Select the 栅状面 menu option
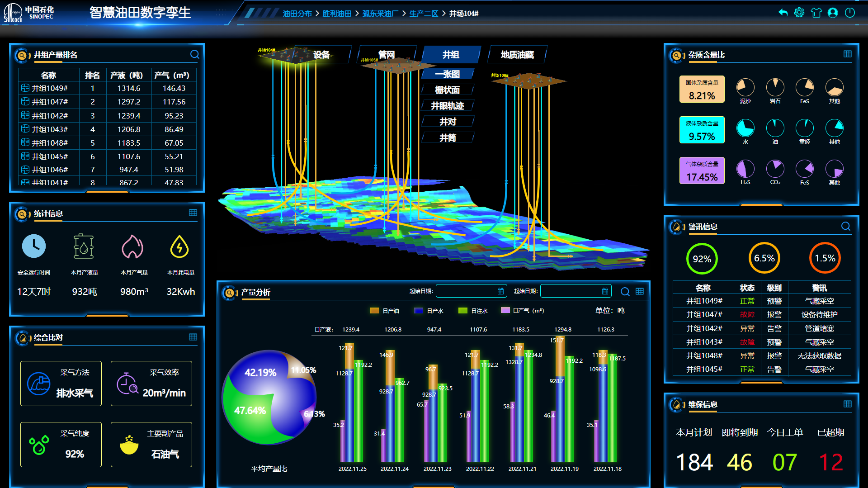This screenshot has width=868, height=488. [x=447, y=90]
